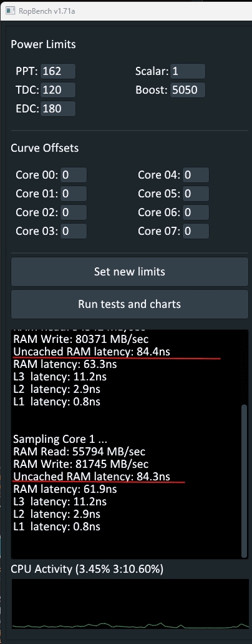
Task: Click the CPU Activity graph
Action: 130,604
